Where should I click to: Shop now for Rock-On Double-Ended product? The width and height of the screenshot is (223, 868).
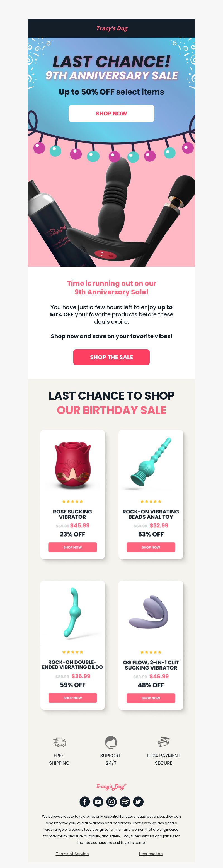(72, 698)
